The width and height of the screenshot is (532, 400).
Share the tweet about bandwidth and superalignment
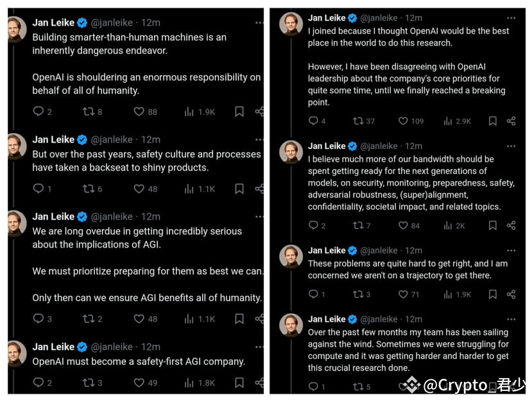[513, 225]
